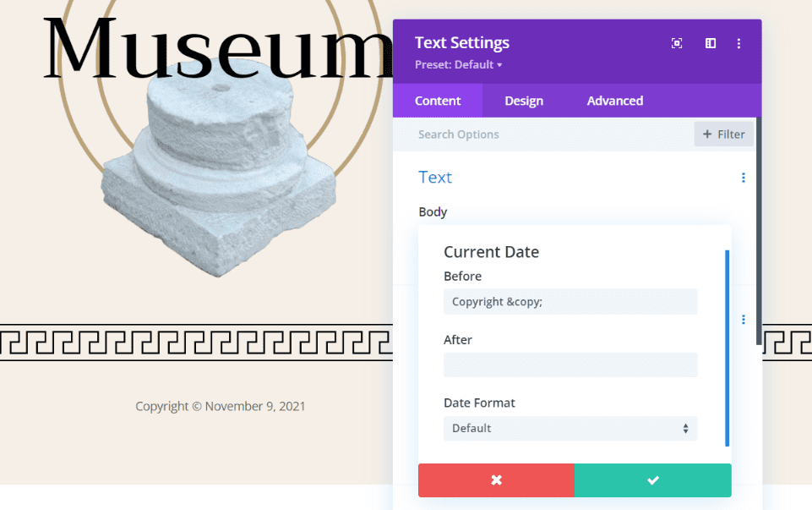Screen dimensions: 812x510
Task: Select the Content tab
Action: [438, 101]
